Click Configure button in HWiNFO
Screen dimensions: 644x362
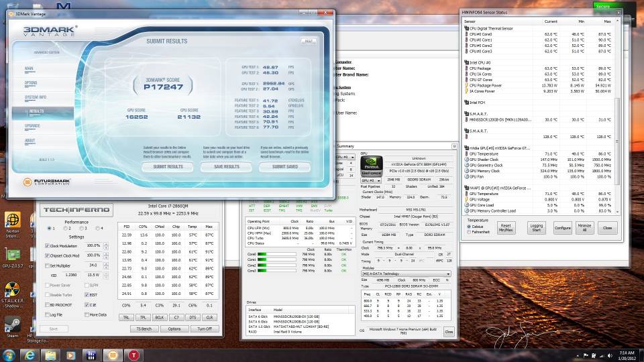563,228
